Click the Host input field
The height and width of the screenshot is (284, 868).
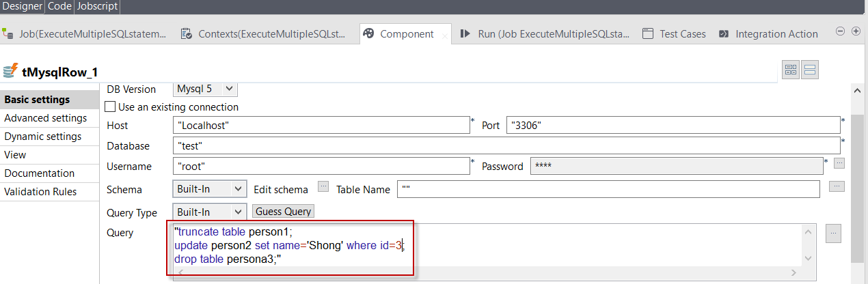[321, 126]
